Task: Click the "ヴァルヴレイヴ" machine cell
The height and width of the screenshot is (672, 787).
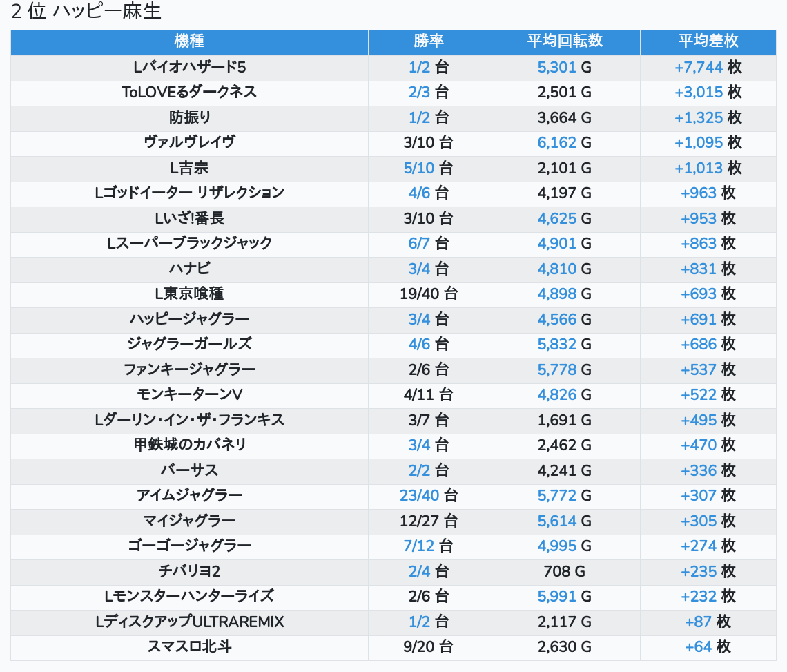Action: click(189, 143)
